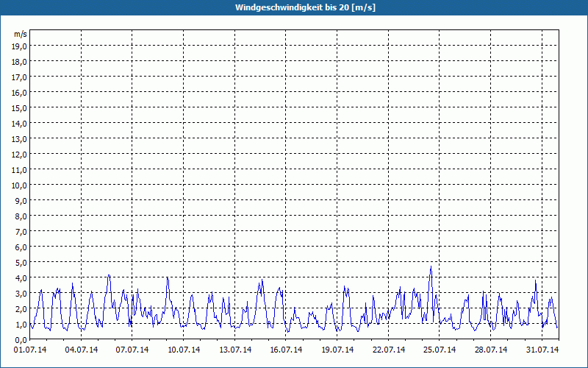Select the date label '16.07.14'
The image size is (588, 368).
(x=286, y=350)
